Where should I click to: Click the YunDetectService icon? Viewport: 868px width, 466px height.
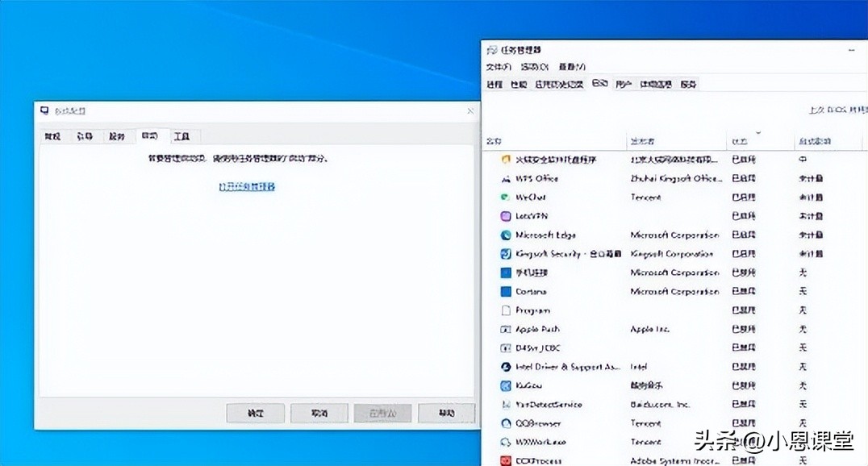[x=506, y=404]
